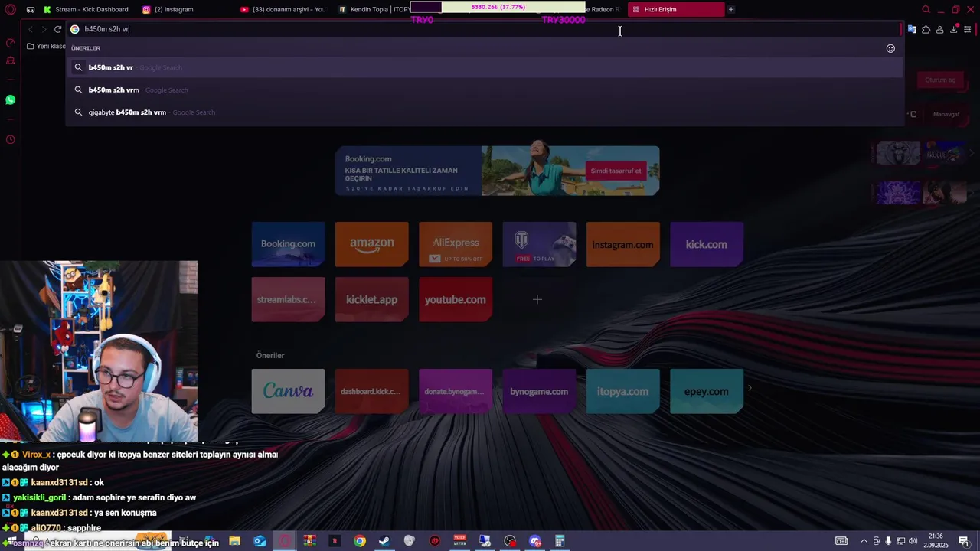This screenshot has height=551, width=980.
Task: Show hidden system tray icons
Action: click(x=864, y=541)
